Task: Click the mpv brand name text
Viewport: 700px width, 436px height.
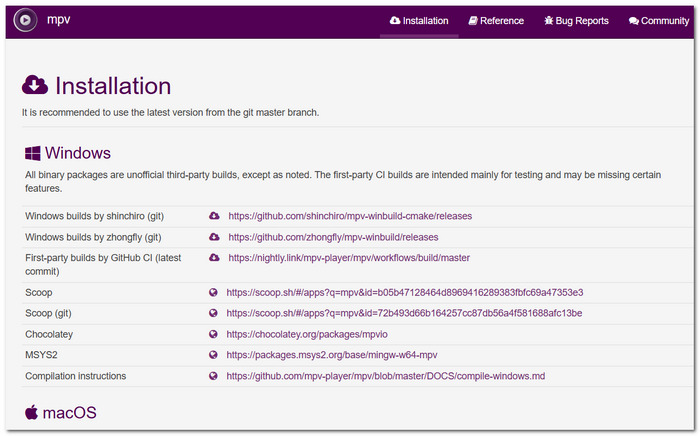Action: [58, 20]
